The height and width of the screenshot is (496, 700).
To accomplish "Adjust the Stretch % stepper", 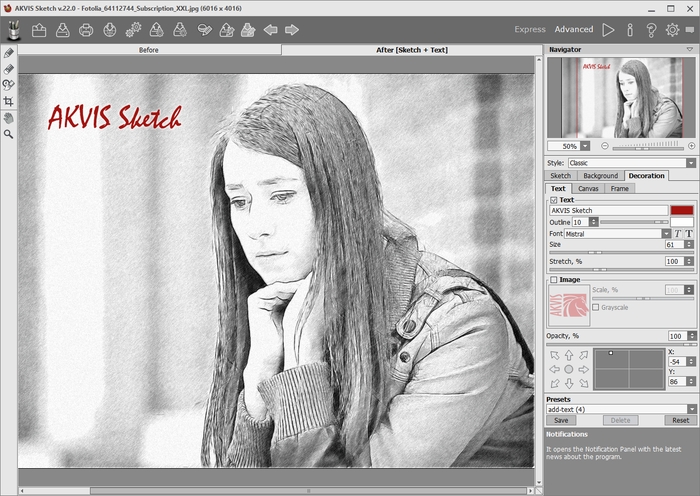I will [x=689, y=261].
